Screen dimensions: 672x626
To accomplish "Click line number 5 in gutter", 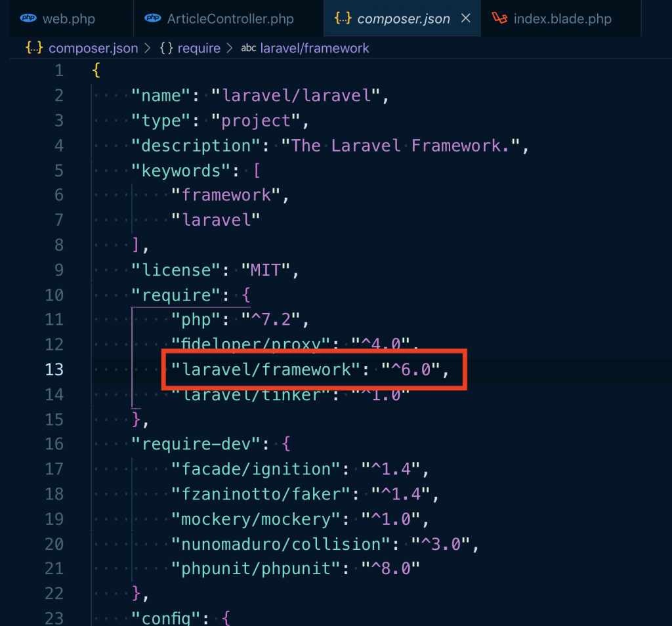I will pos(59,171).
